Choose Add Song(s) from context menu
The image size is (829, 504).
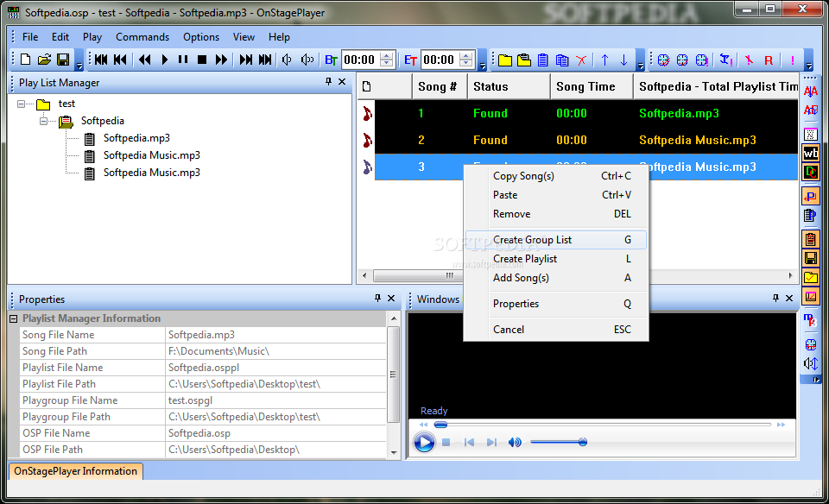point(555,278)
